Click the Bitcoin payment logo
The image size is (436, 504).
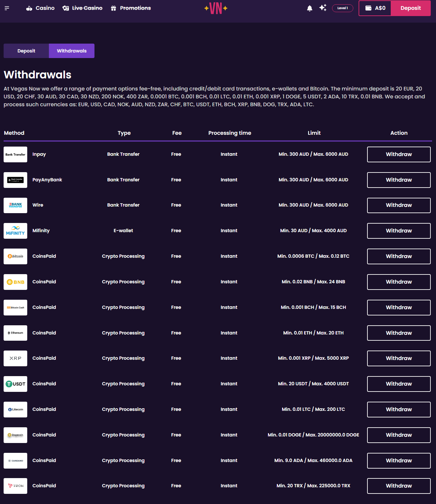click(x=15, y=256)
